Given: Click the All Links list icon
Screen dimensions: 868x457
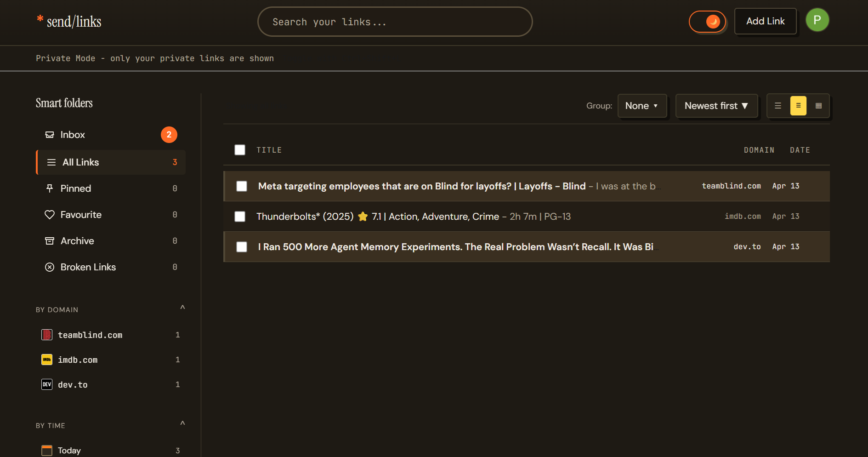Looking at the screenshot, I should (51, 162).
